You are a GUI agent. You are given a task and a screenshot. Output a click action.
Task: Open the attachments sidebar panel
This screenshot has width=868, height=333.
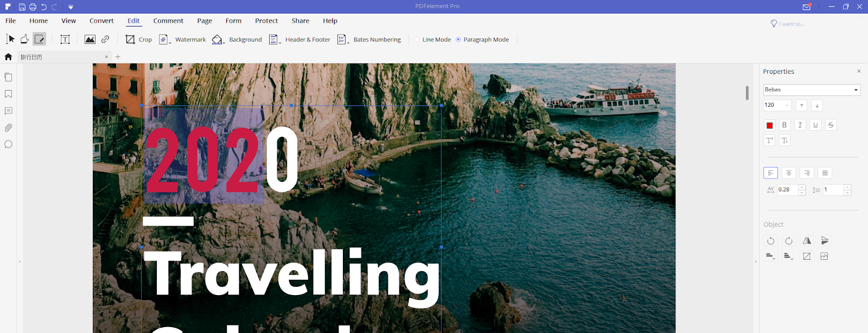coord(8,127)
